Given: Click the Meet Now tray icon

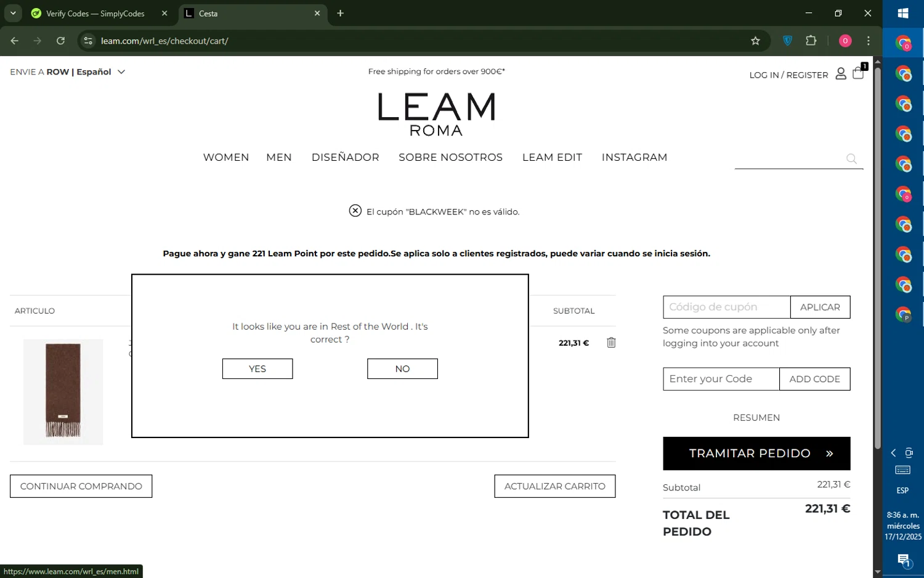Looking at the screenshot, I should click(x=909, y=453).
